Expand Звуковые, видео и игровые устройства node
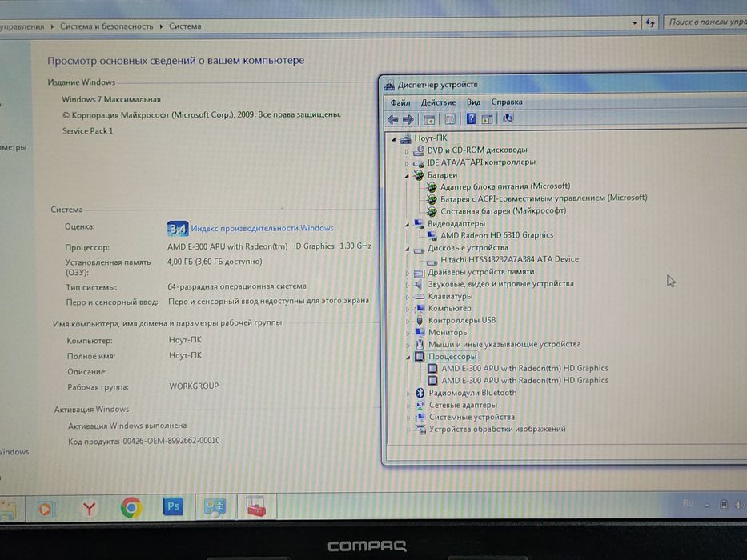The width and height of the screenshot is (747, 560). click(x=408, y=285)
